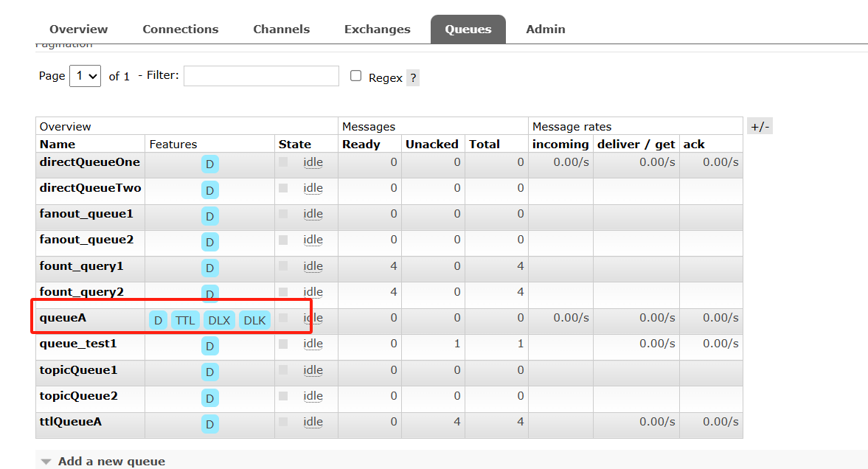Click the Regex help question mark
Screen dimensions: 868x469
tap(413, 78)
